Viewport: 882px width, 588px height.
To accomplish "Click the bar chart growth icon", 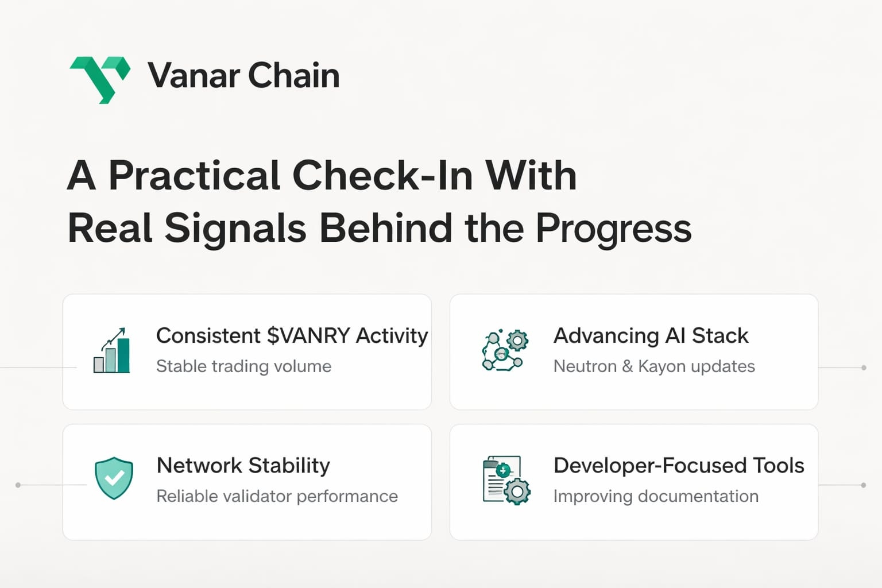I will pyautogui.click(x=112, y=351).
